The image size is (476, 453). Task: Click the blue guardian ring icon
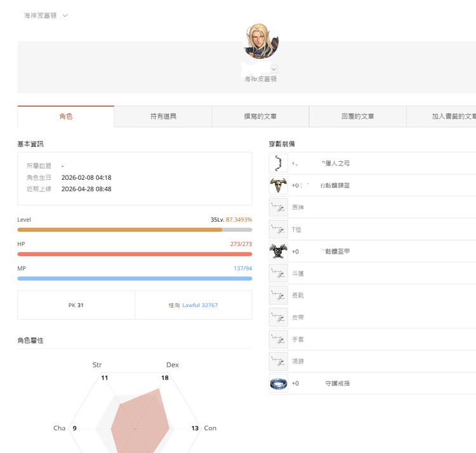[278, 383]
